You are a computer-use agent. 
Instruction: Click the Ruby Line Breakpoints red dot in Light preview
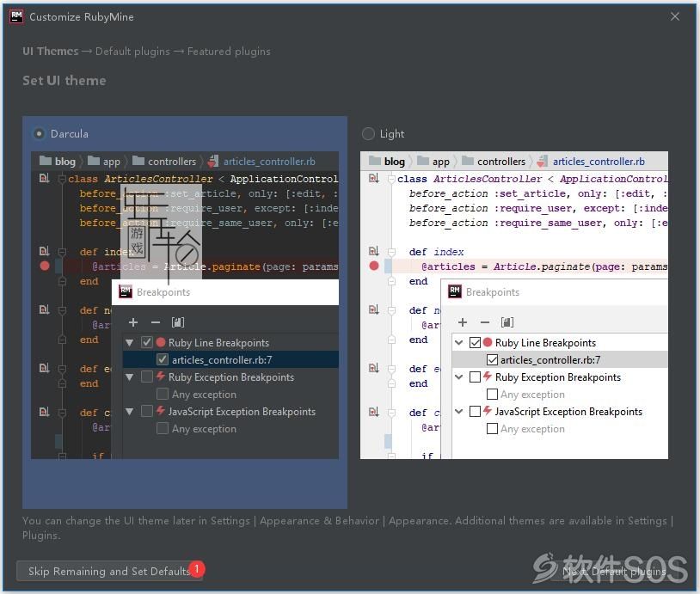pyautogui.click(x=488, y=342)
